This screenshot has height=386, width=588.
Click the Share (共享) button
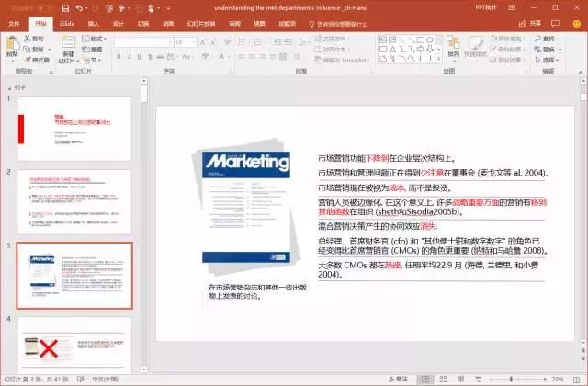click(530, 24)
